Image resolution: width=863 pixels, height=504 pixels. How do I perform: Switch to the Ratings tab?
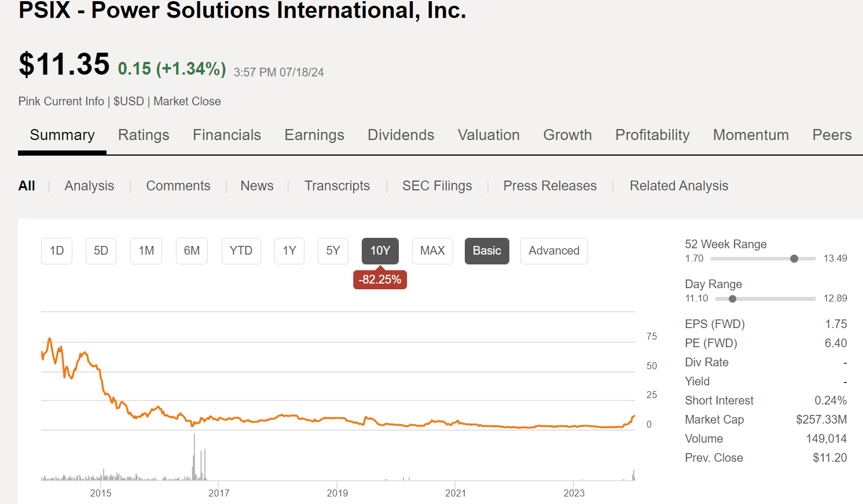pyautogui.click(x=144, y=135)
